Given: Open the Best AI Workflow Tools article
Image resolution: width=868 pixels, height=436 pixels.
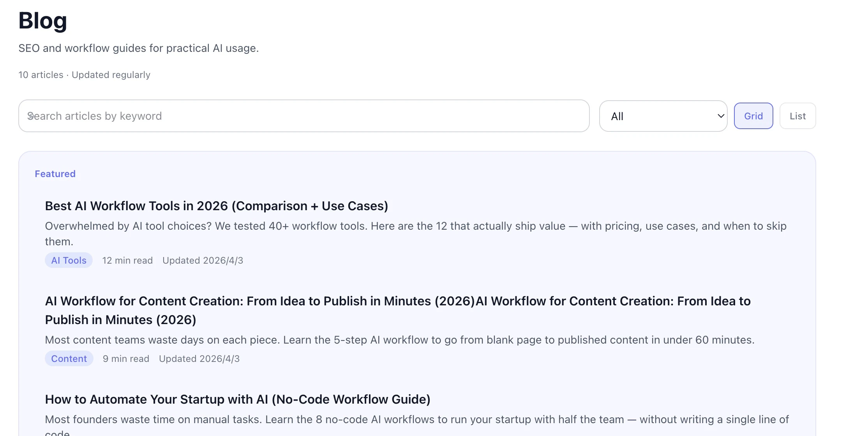Looking at the screenshot, I should 217,206.
